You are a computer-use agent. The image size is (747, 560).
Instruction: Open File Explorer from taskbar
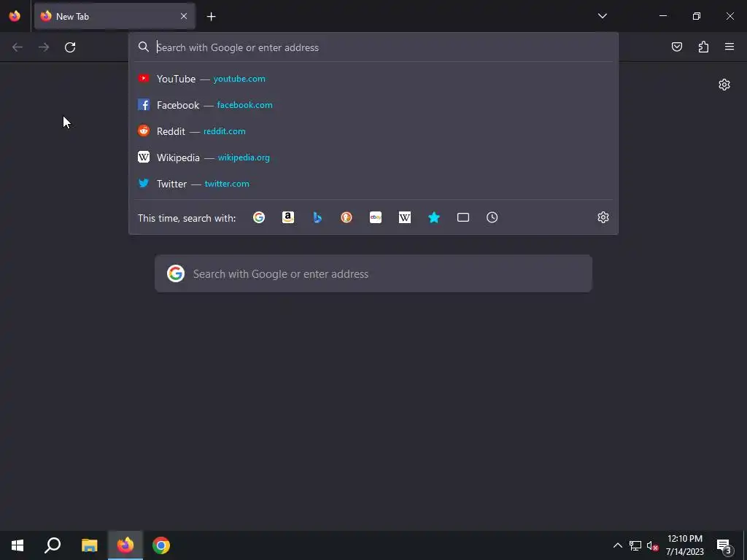point(89,545)
